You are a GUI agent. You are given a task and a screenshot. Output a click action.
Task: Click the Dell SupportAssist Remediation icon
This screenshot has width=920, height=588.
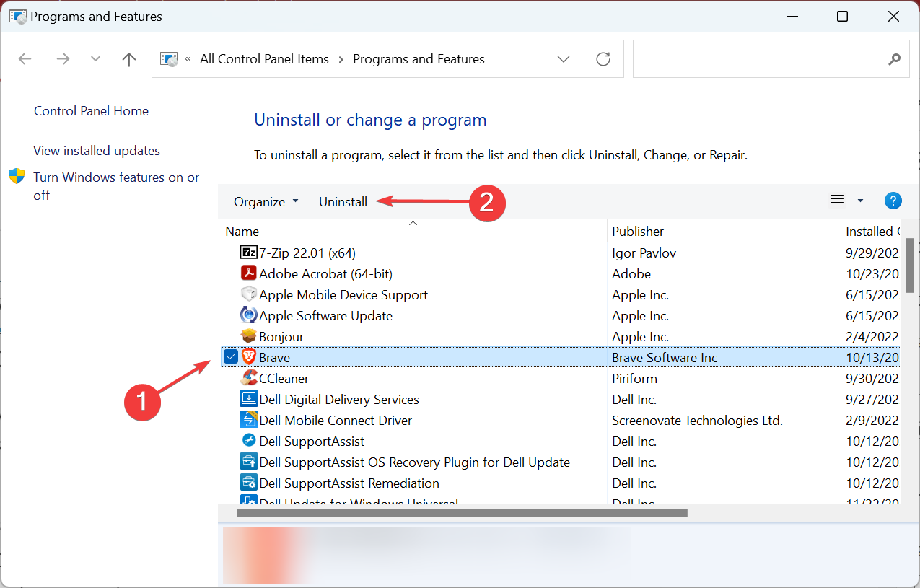248,483
